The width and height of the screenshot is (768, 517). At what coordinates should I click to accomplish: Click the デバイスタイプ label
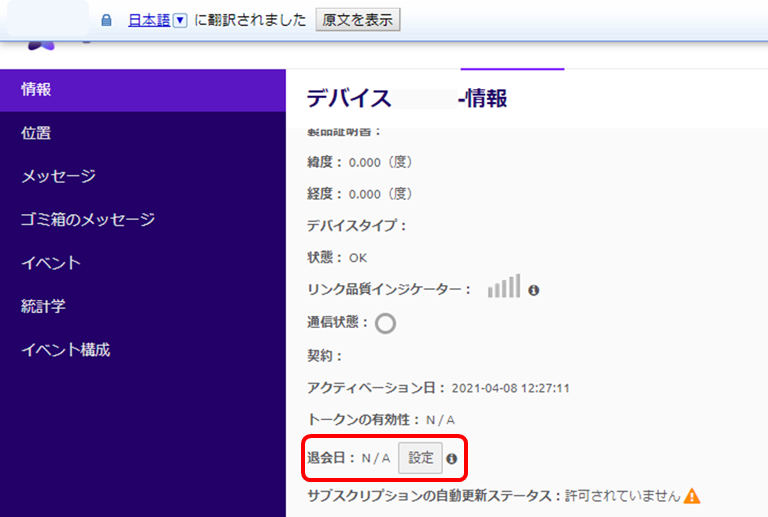[357, 226]
